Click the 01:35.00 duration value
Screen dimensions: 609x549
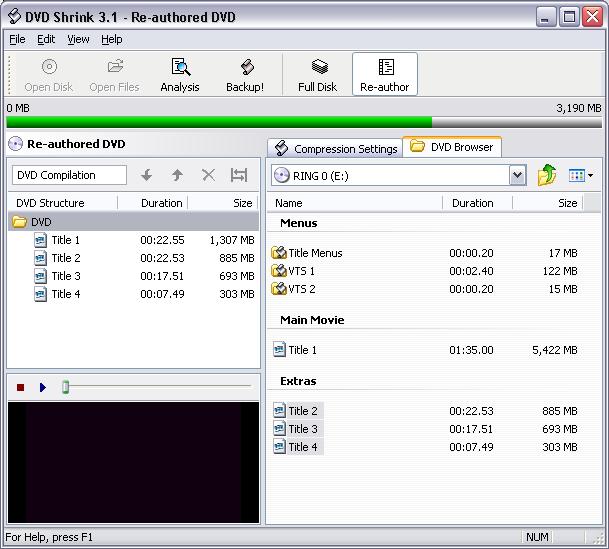point(471,350)
